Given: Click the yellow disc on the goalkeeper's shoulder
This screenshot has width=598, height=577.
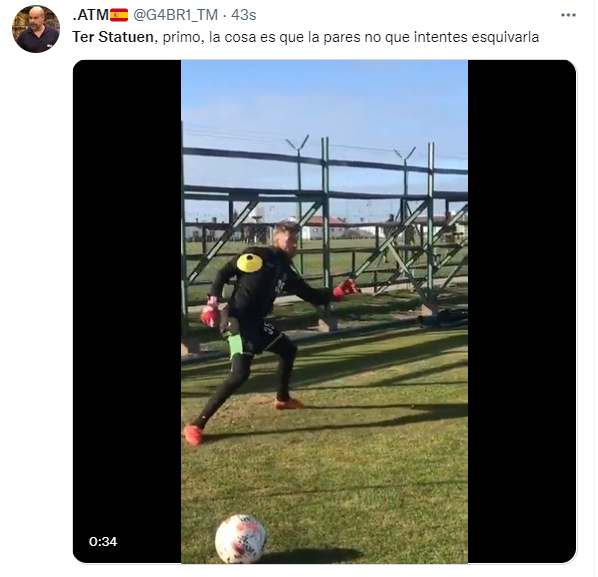Looking at the screenshot, I should tap(250, 263).
